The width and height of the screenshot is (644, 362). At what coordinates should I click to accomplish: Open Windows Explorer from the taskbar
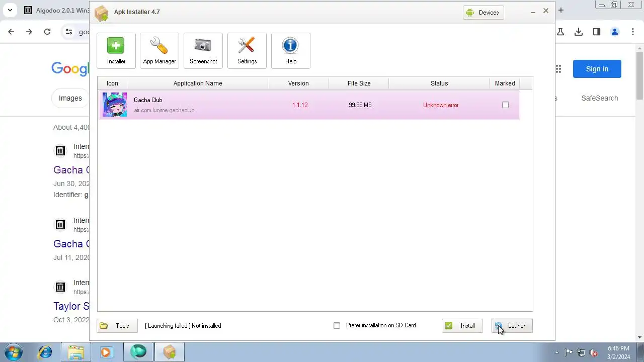tap(75, 352)
